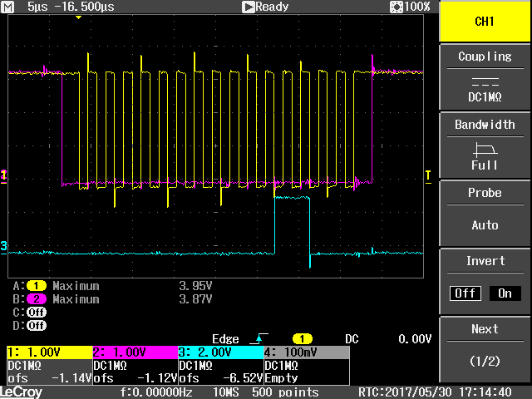
Task: Click the 5µs timebase value
Action: [37, 7]
